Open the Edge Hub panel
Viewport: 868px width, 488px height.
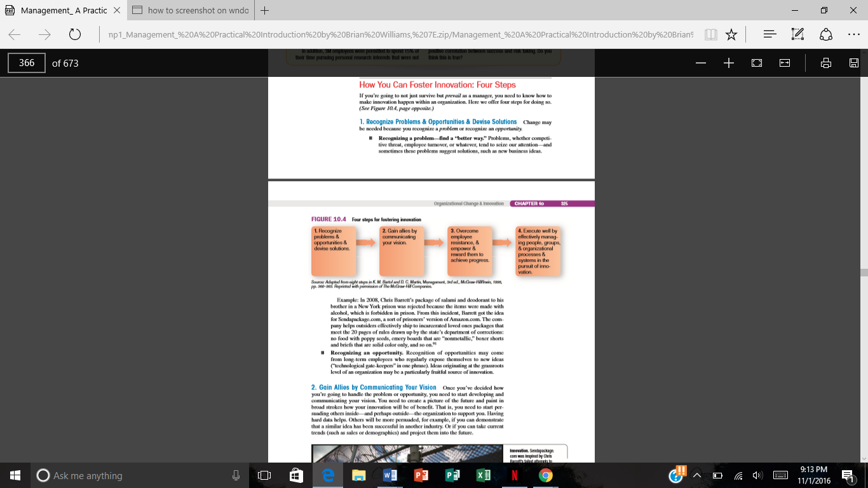(770, 35)
